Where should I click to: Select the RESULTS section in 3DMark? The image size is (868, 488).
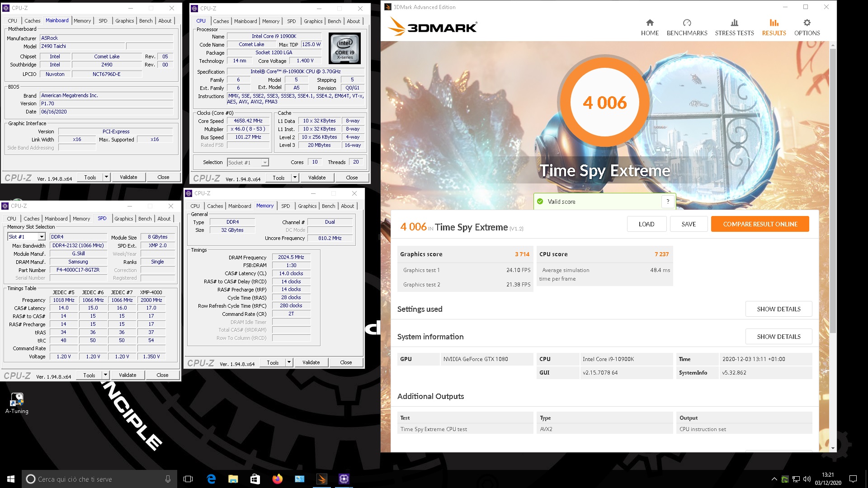tap(774, 28)
